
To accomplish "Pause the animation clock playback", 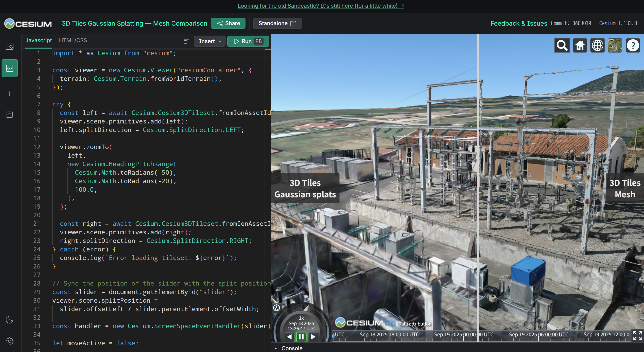I will [301, 337].
